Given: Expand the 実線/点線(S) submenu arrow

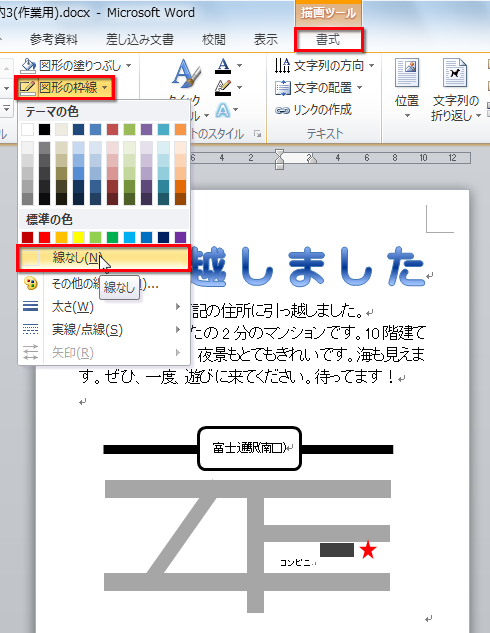Looking at the screenshot, I should [178, 330].
